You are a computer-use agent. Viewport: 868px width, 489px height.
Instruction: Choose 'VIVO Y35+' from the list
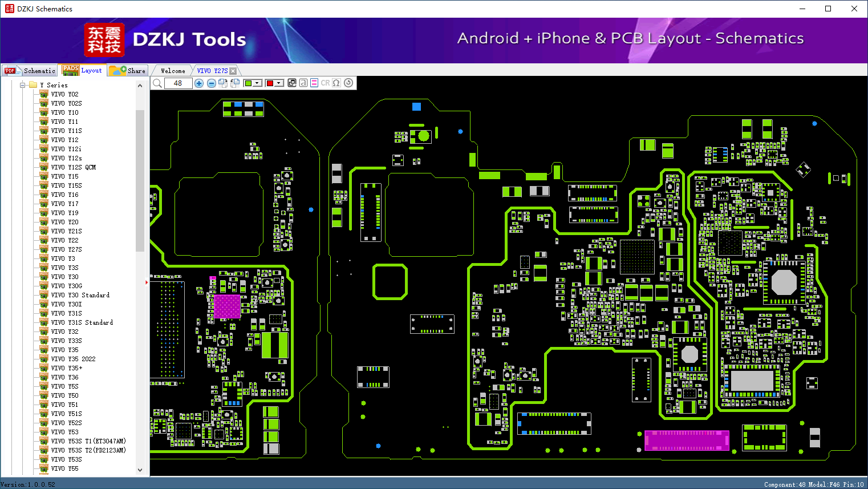tap(67, 368)
